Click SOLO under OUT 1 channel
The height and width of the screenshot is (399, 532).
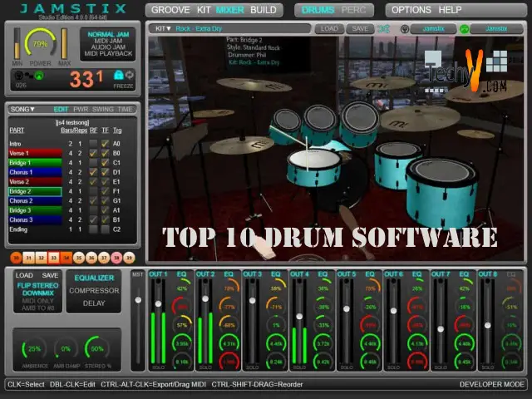coord(158,367)
